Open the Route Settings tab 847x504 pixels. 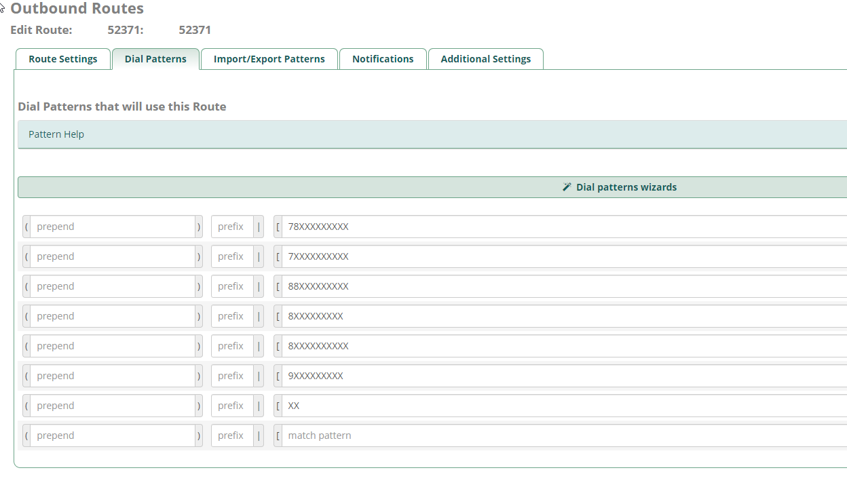coord(62,59)
